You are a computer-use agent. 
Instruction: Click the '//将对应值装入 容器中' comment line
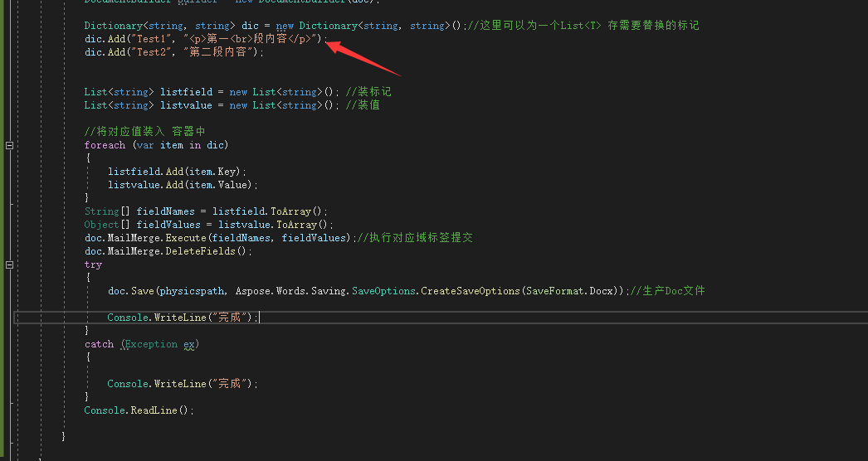coord(144,132)
